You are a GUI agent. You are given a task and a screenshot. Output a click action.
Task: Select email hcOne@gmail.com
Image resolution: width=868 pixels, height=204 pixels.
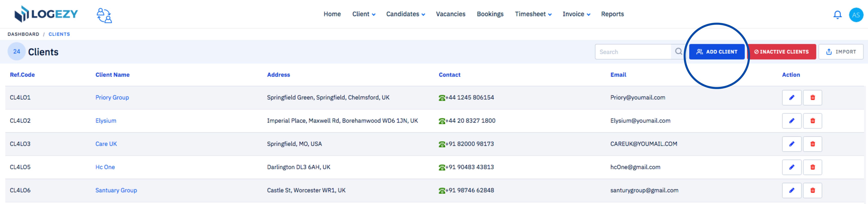pyautogui.click(x=635, y=167)
